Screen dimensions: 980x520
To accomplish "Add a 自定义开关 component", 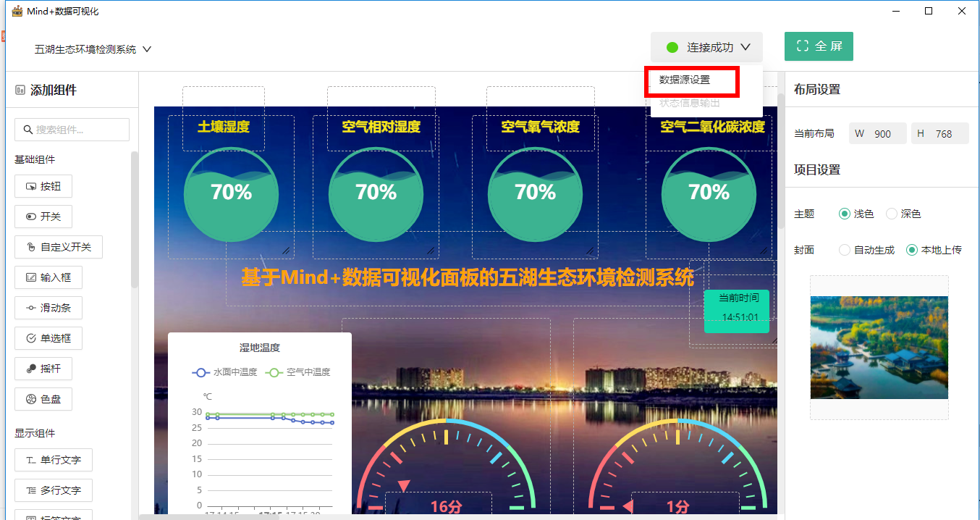I will tap(59, 247).
